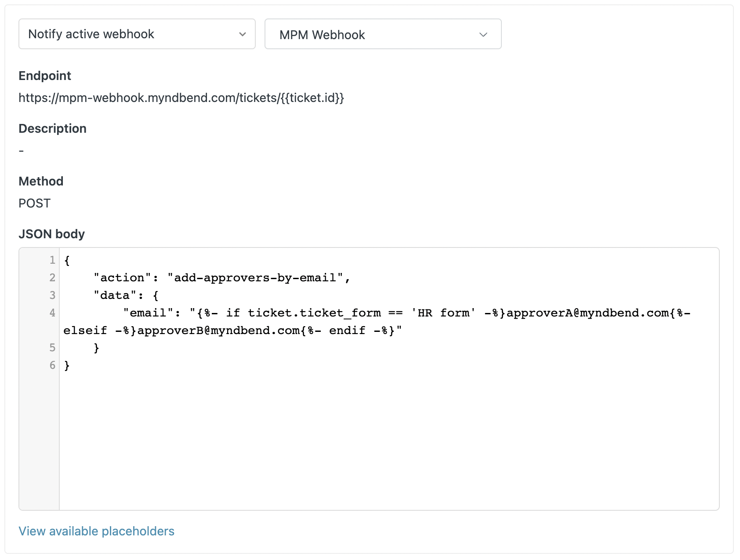Open View available placeholders link
Viewport: 740px width, 560px height.
97,531
